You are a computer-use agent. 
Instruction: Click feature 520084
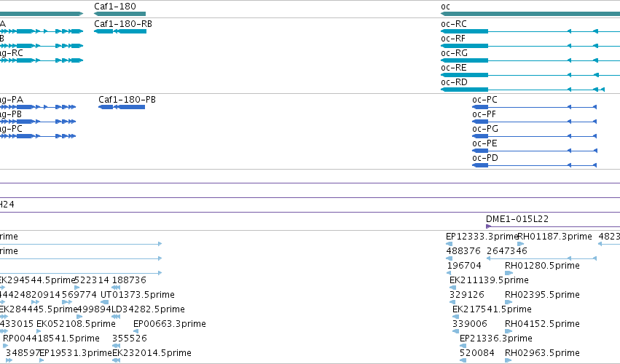[477, 353]
